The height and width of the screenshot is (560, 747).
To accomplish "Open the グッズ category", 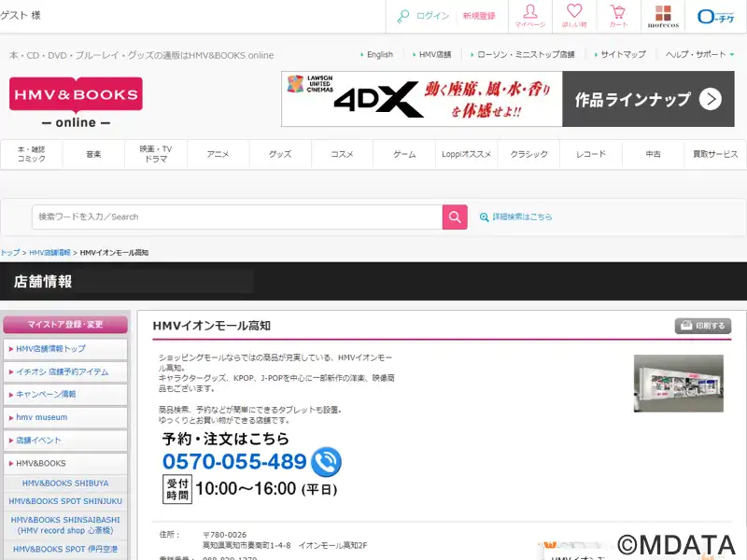I will [x=280, y=154].
